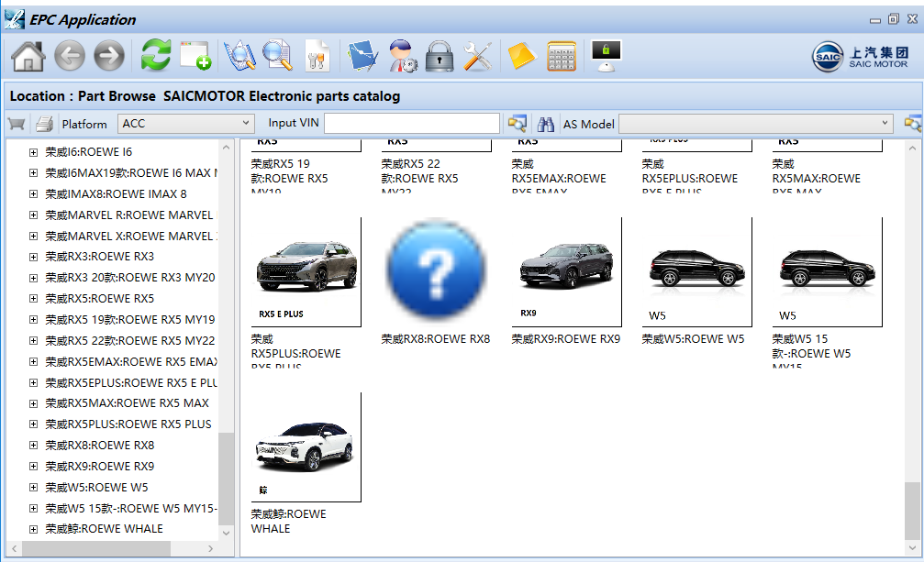The height and width of the screenshot is (562, 924).
Task: Expand the 荣威IMAX8:ROEWE IMAX 8 node
Action: (x=34, y=194)
